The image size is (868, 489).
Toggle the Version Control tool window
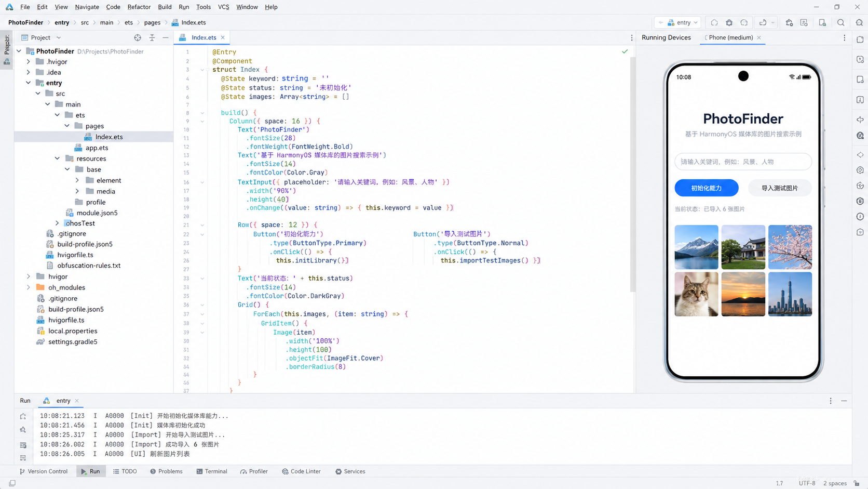[x=44, y=471]
